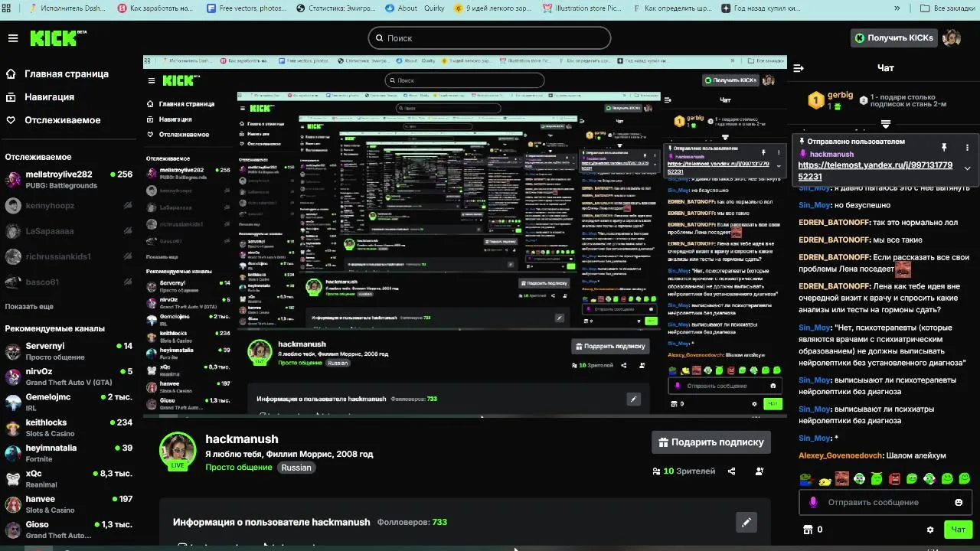Click the KICK logo in header

pyautogui.click(x=57, y=38)
